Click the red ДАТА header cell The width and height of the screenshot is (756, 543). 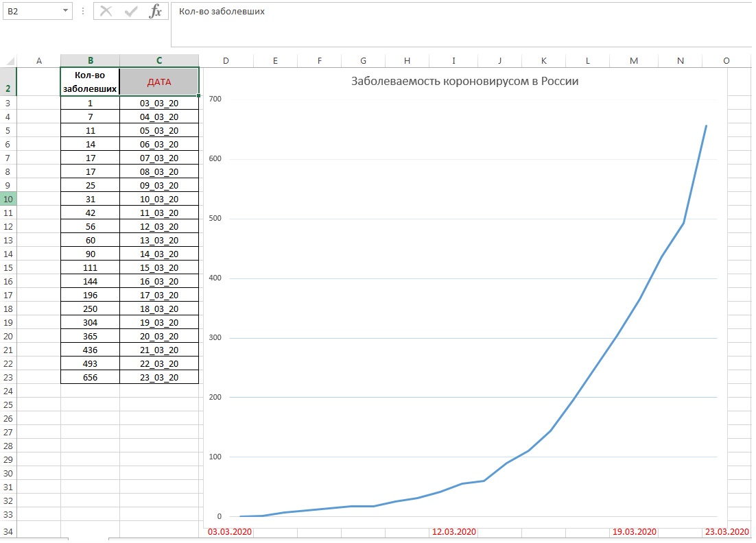point(159,82)
